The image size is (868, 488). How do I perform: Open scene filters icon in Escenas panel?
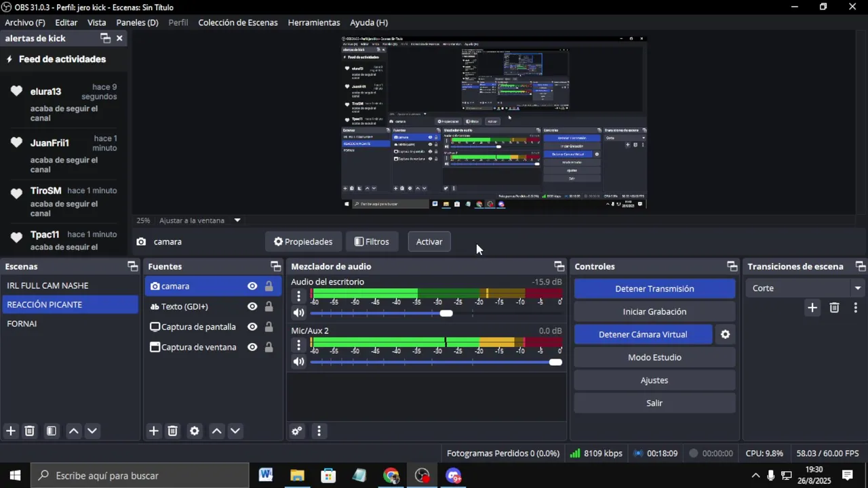click(52, 431)
